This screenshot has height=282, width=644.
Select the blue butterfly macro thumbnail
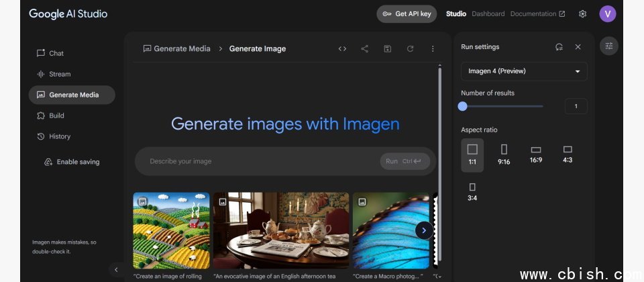tap(390, 230)
